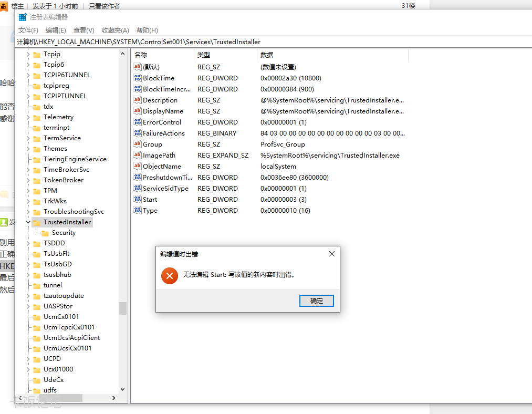Click the TrustedInstaller folder icon
The height and width of the screenshot is (414, 532).
click(37, 222)
